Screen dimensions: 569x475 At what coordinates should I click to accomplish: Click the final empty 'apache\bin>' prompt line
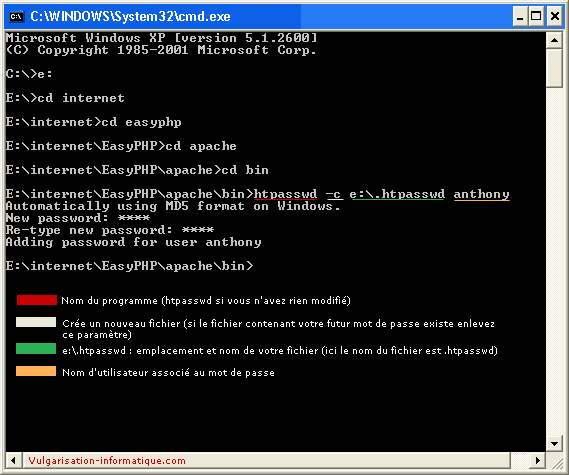tap(130, 266)
